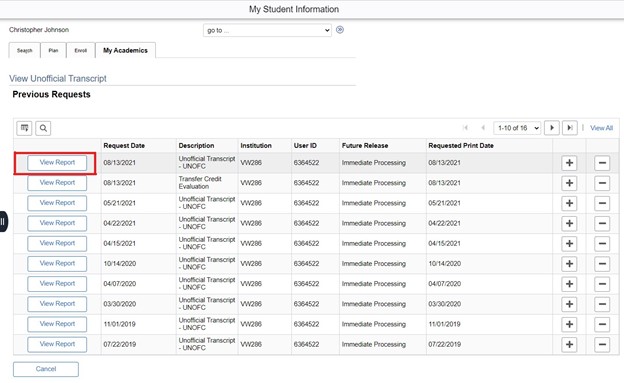The height and width of the screenshot is (383, 624).
Task: Click the Institution column header
Action: click(x=256, y=146)
